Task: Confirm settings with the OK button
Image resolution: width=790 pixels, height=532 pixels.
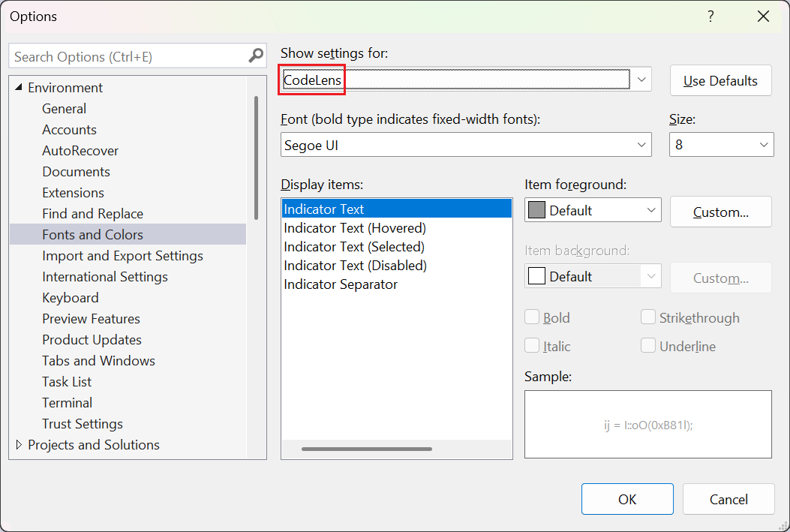Action: (x=627, y=499)
